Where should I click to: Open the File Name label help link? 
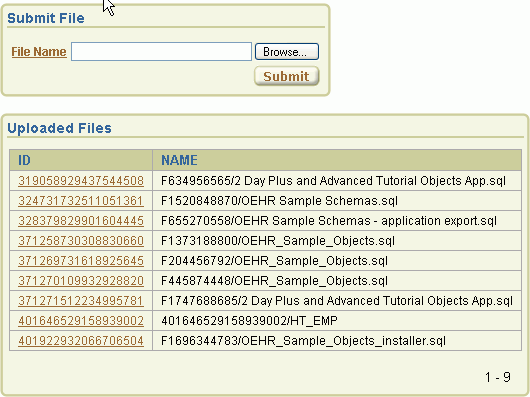(39, 52)
